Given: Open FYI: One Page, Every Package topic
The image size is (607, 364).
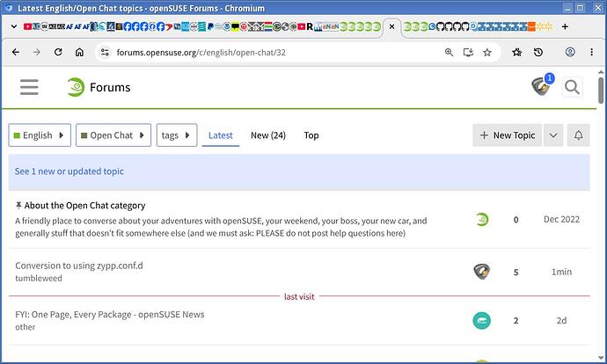Looking at the screenshot, I should click(x=110, y=315).
